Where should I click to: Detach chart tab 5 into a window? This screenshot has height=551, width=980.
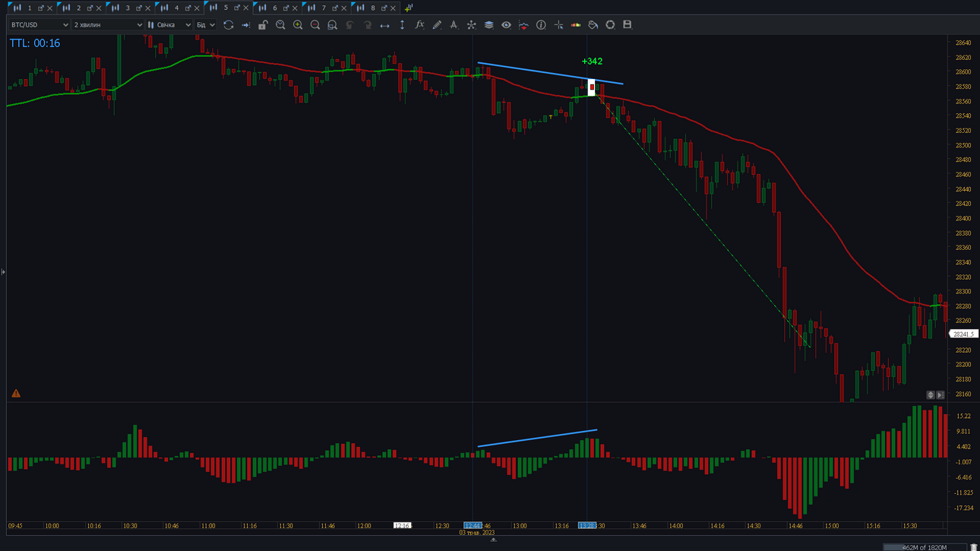[236, 8]
